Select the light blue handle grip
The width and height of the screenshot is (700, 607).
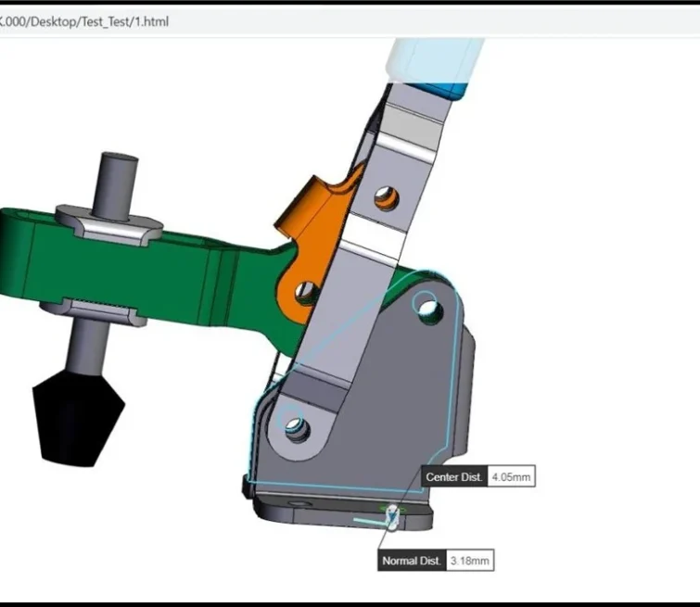click(435, 65)
